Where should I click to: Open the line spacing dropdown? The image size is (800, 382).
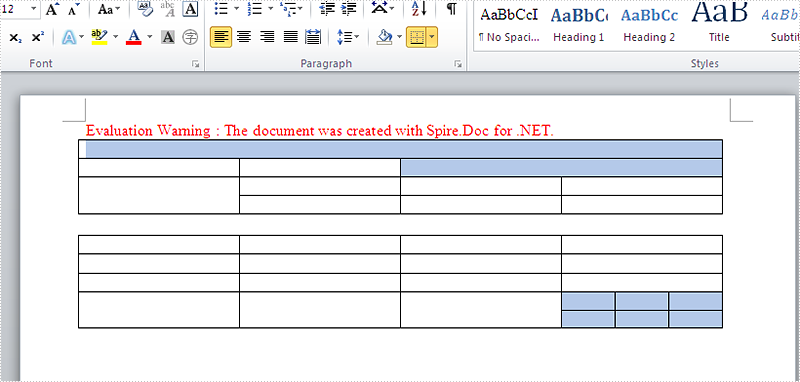tap(348, 37)
